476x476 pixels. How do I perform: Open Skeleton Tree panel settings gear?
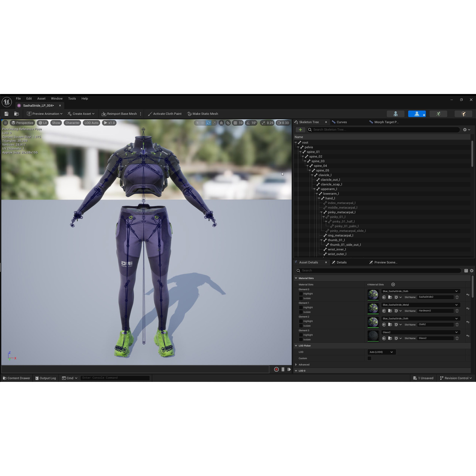(465, 130)
